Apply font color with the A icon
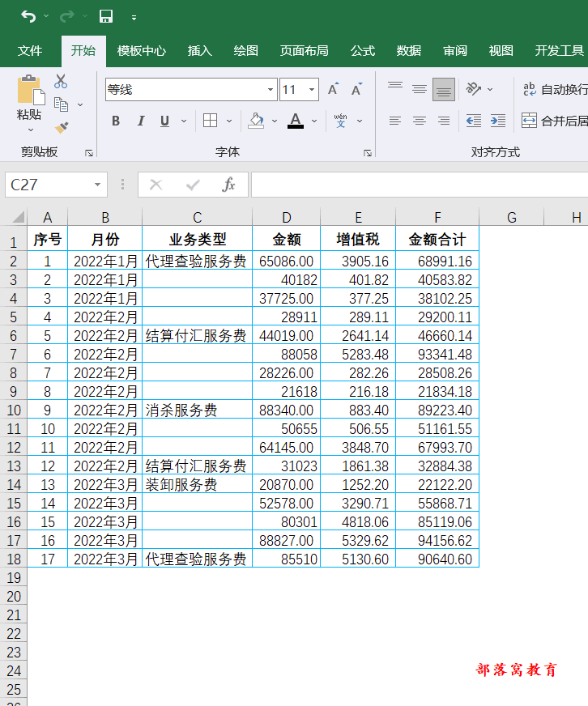588x706 pixels. coord(296,121)
